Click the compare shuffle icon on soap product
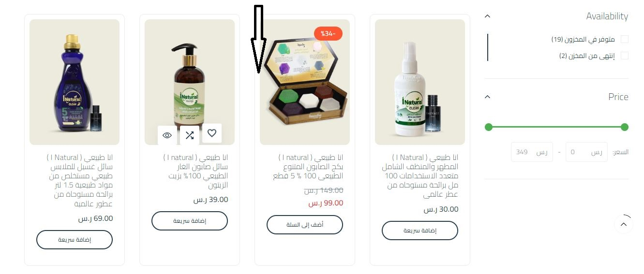Screen dimensions: 644x274 coord(189,135)
